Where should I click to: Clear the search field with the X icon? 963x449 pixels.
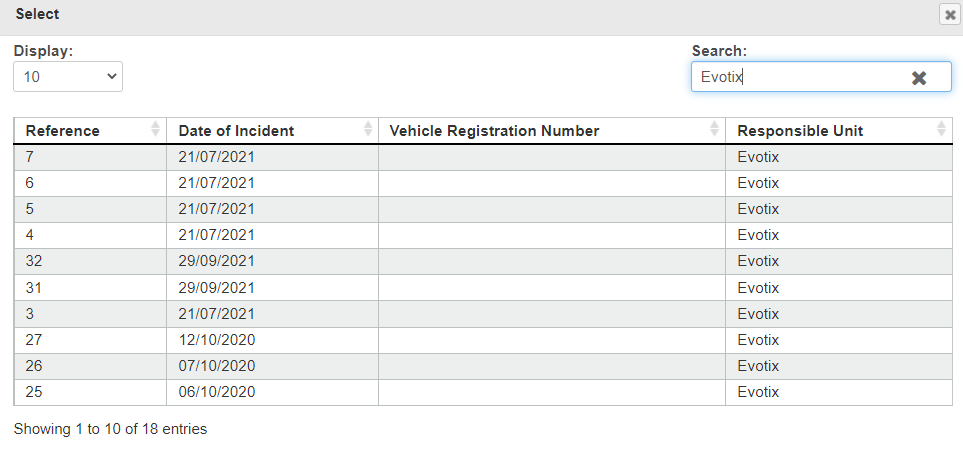click(919, 78)
